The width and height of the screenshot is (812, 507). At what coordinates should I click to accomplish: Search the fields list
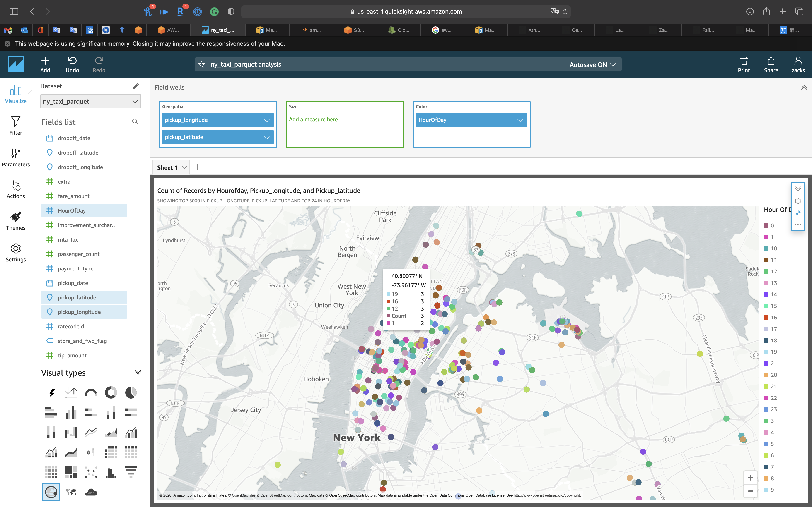click(135, 122)
